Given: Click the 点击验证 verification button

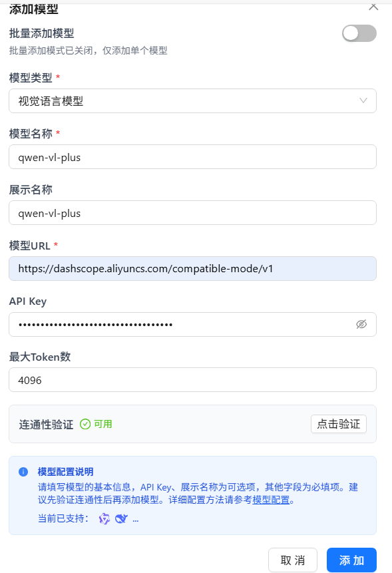Looking at the screenshot, I should (338, 423).
